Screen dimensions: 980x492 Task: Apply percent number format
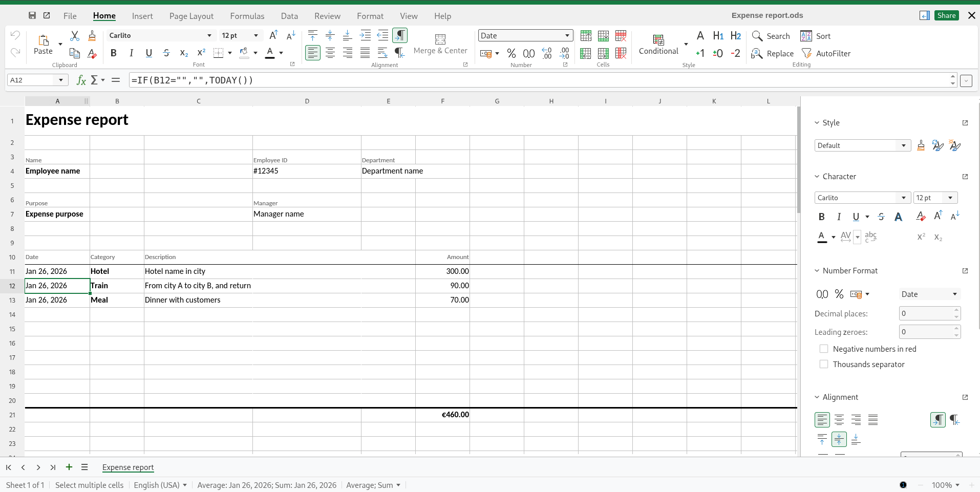[511, 53]
